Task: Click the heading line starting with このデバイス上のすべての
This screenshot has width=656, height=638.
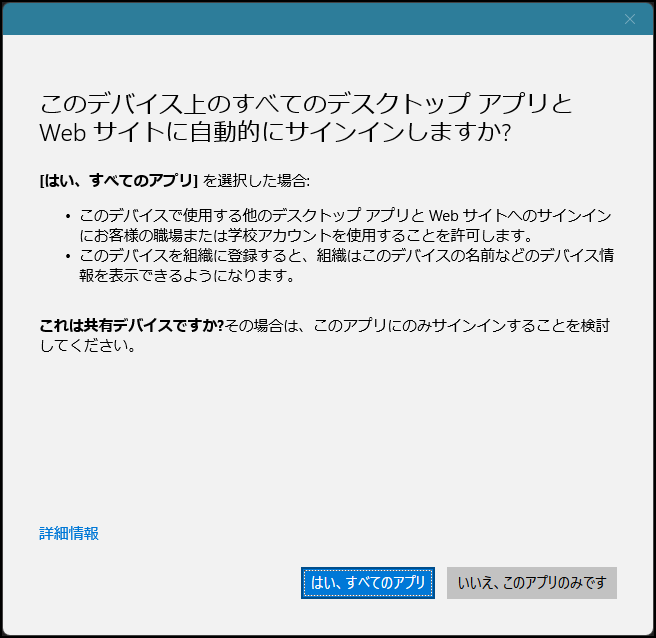Action: click(305, 103)
